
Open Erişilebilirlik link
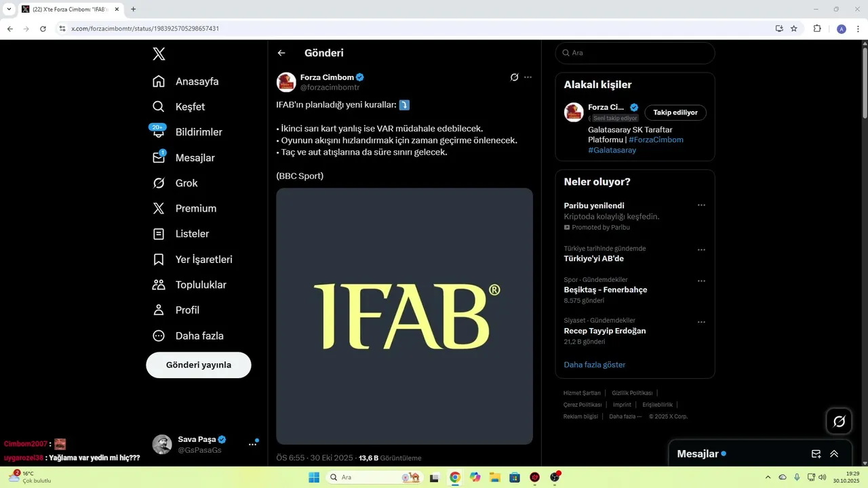[x=658, y=405]
